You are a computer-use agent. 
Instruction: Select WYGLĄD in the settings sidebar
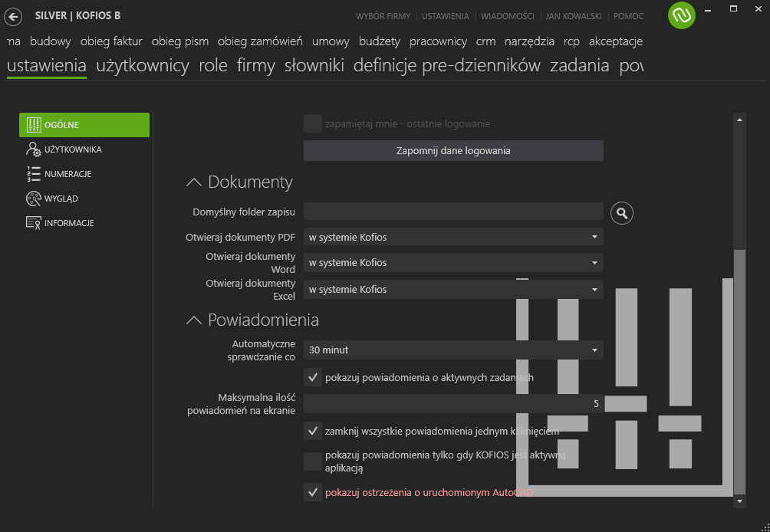[x=84, y=199]
